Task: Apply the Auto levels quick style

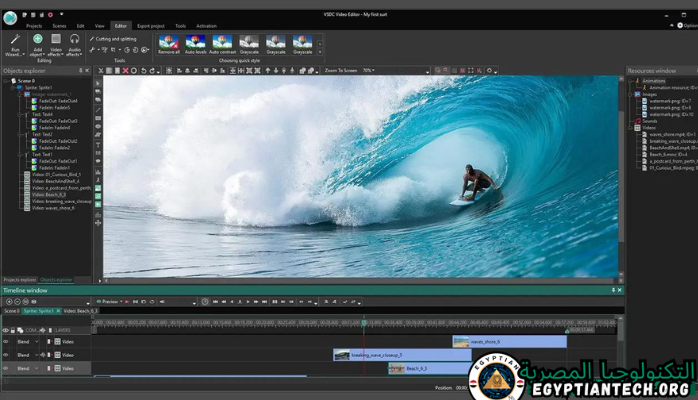Action: click(195, 44)
